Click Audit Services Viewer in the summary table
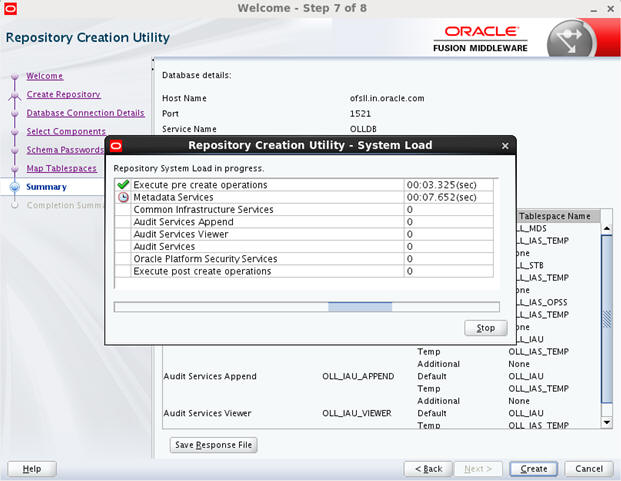 (208, 413)
